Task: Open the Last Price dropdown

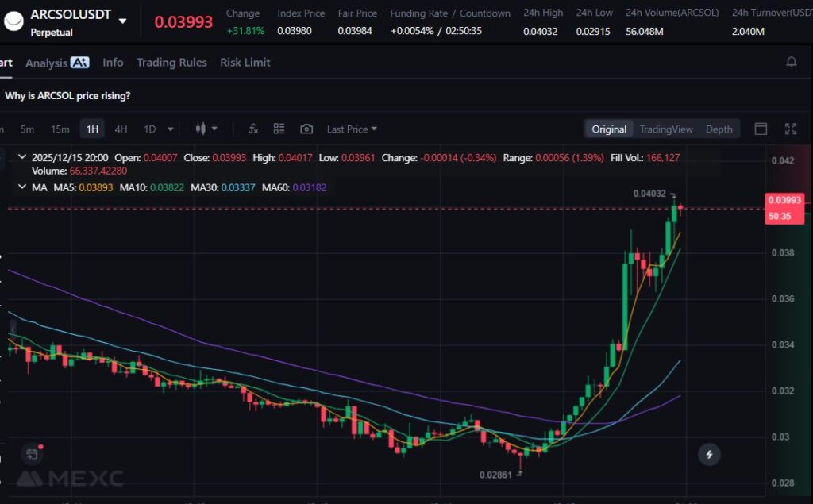Action: pos(352,129)
